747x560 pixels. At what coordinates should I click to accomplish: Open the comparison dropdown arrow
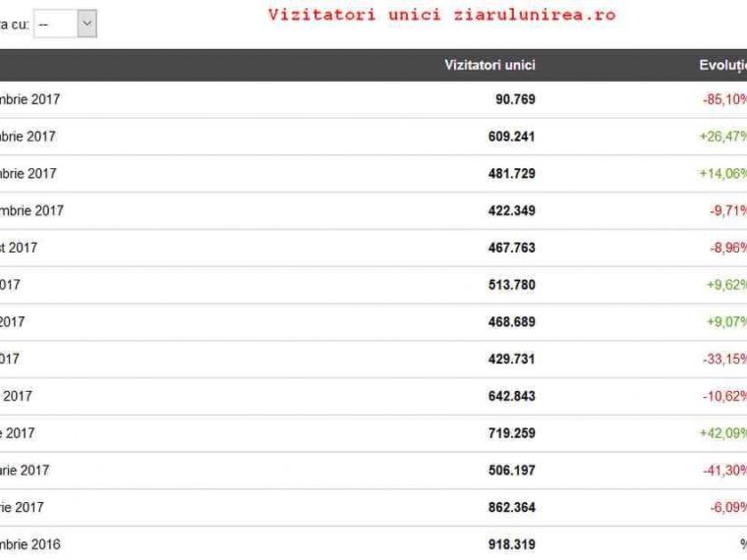point(86,24)
